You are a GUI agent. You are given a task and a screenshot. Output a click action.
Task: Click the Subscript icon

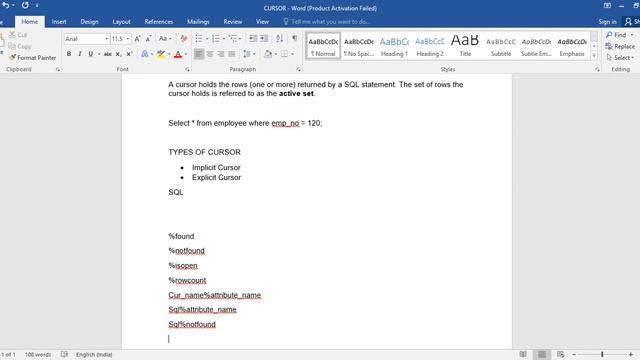(x=118, y=54)
